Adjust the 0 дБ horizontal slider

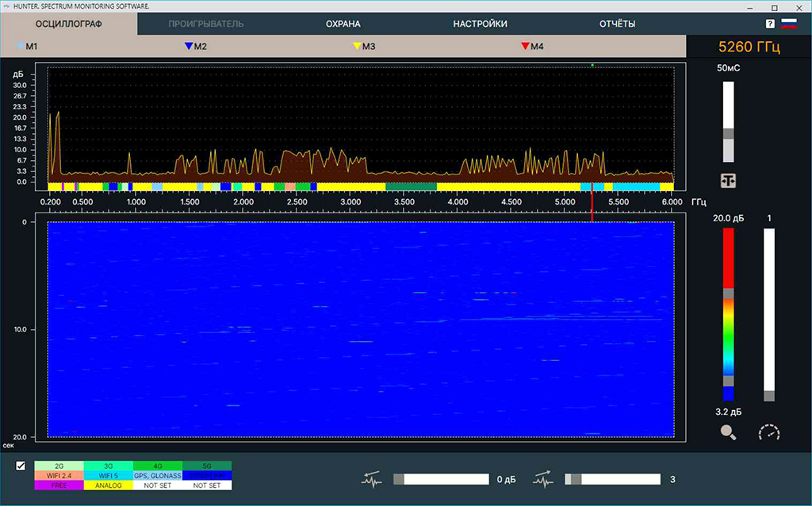tap(441, 480)
